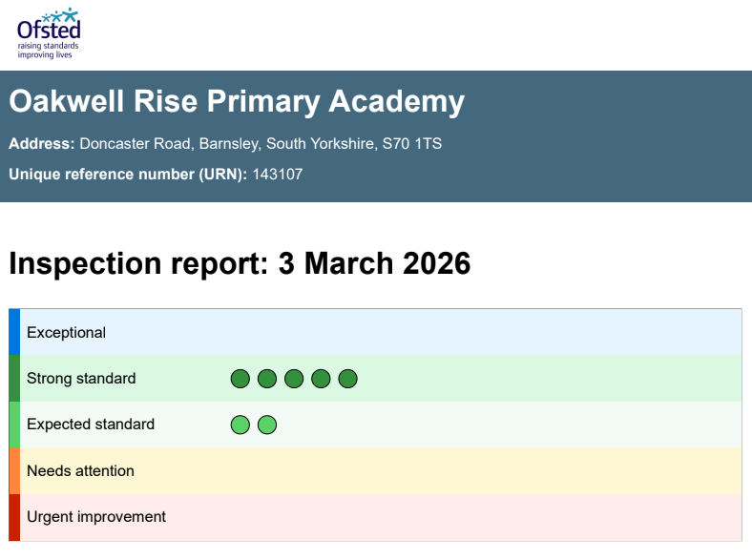Select the Urgent improvement row label

click(x=96, y=517)
